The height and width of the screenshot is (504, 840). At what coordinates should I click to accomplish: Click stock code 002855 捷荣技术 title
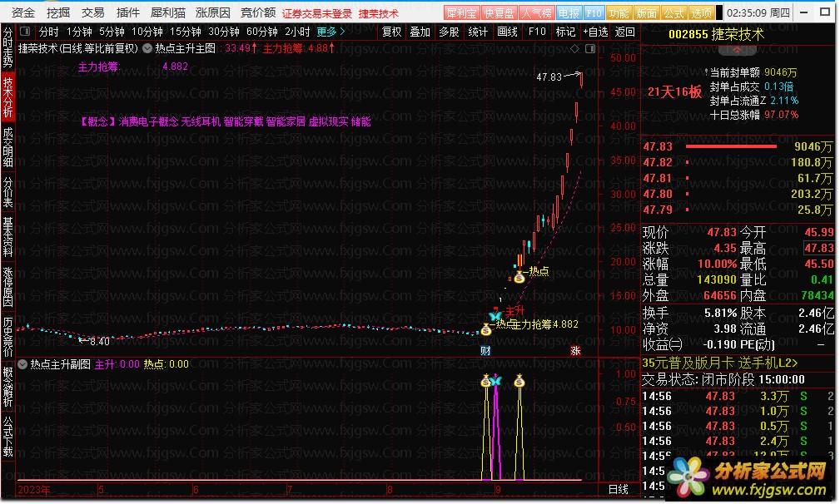point(716,35)
